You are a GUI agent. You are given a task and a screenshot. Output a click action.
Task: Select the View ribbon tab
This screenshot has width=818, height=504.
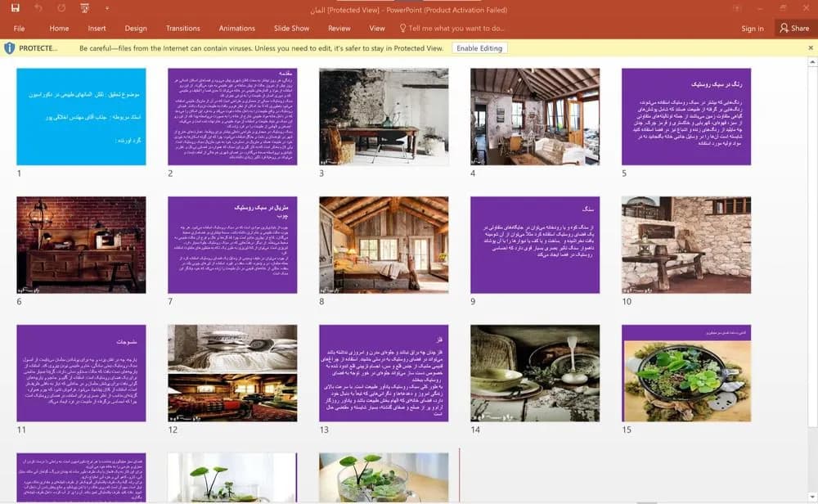click(376, 28)
